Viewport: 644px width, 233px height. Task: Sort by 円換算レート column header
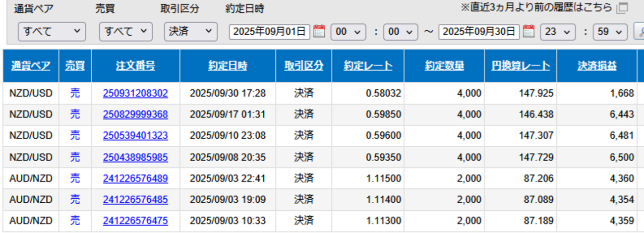click(x=521, y=65)
